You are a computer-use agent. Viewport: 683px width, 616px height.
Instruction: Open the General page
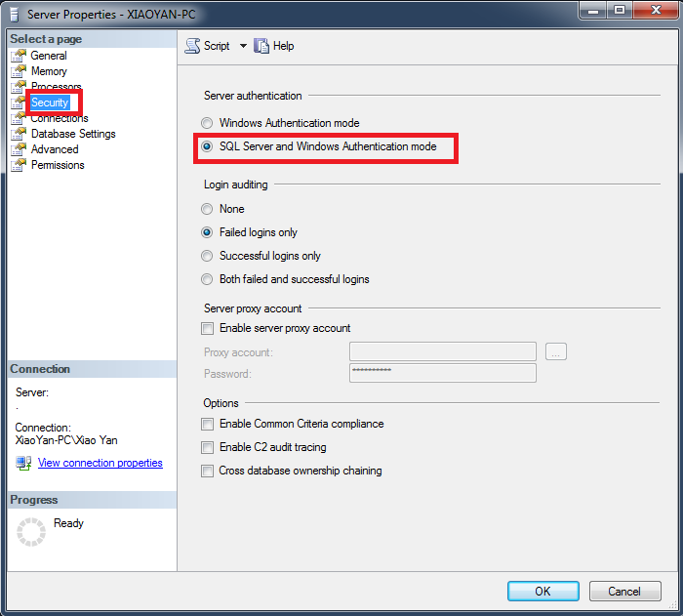pyautogui.click(x=49, y=56)
